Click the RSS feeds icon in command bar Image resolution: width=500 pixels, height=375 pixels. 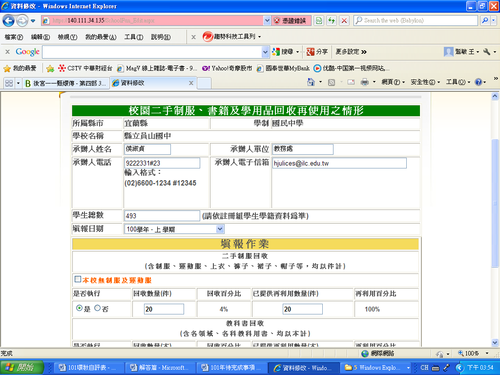coord(331,82)
